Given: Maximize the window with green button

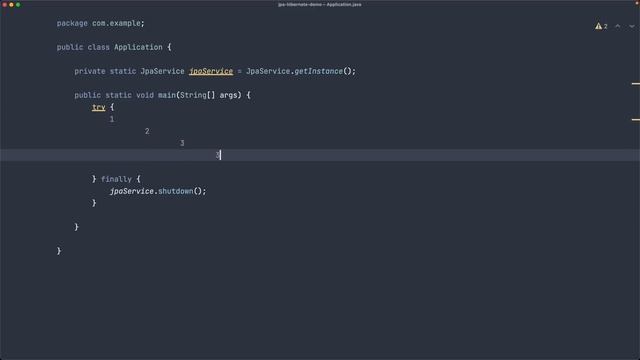Looking at the screenshot, I should (18, 4).
